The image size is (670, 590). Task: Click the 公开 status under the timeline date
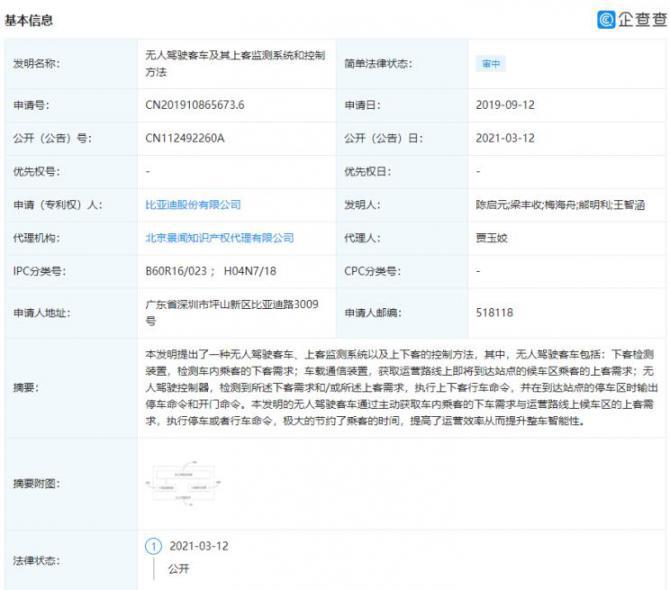[178, 569]
